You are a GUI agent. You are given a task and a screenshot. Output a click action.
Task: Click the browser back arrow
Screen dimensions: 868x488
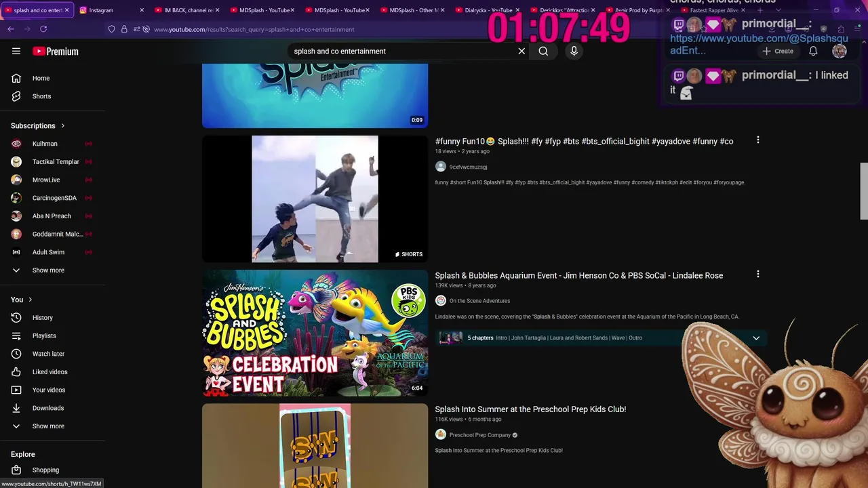pos(11,29)
